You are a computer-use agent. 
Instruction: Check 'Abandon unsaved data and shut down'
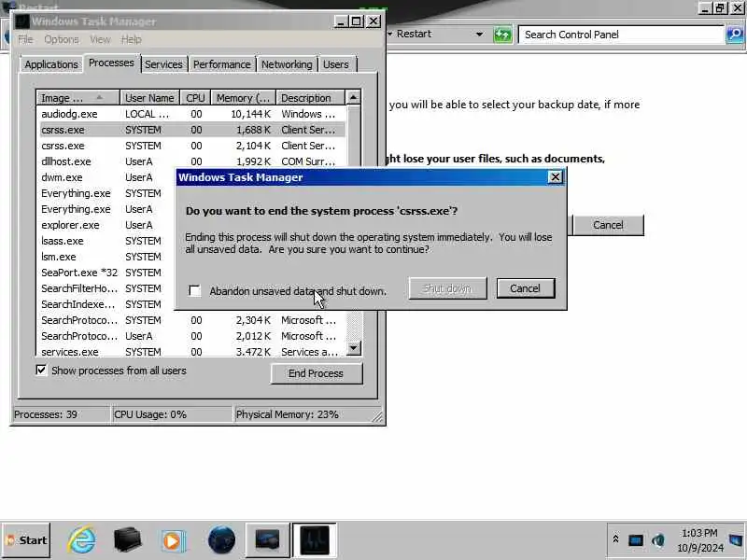coord(194,290)
